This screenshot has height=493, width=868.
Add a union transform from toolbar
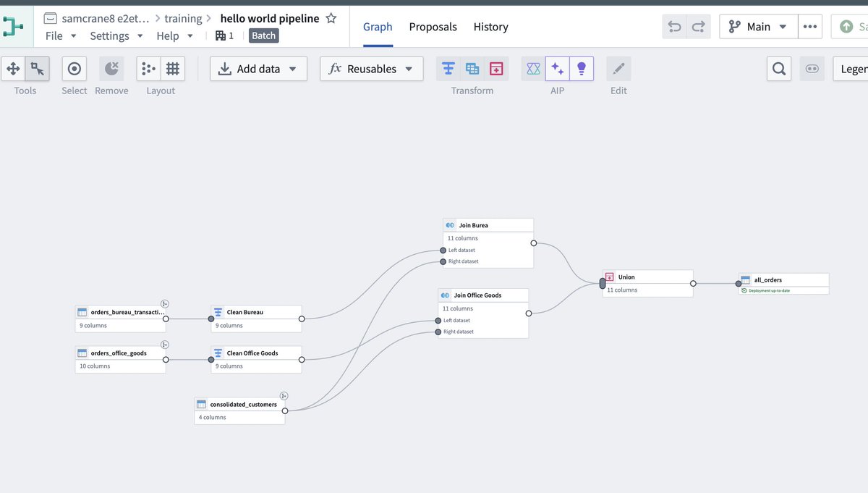[496, 69]
